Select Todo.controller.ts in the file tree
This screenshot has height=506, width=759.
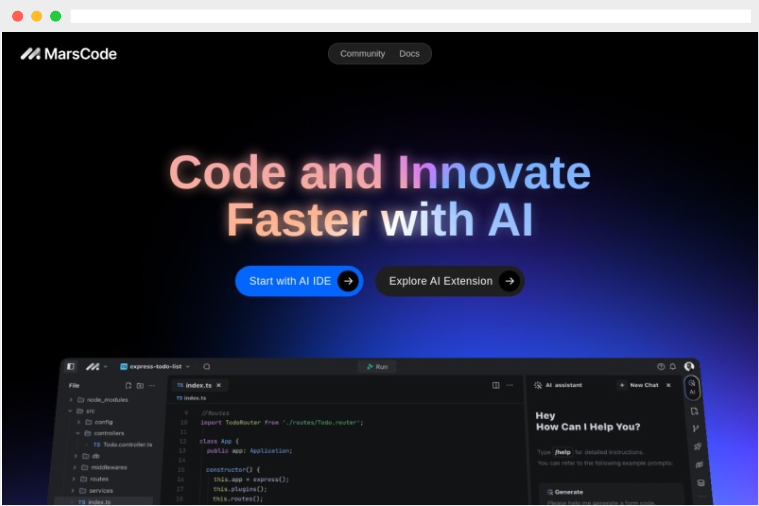tap(127, 444)
